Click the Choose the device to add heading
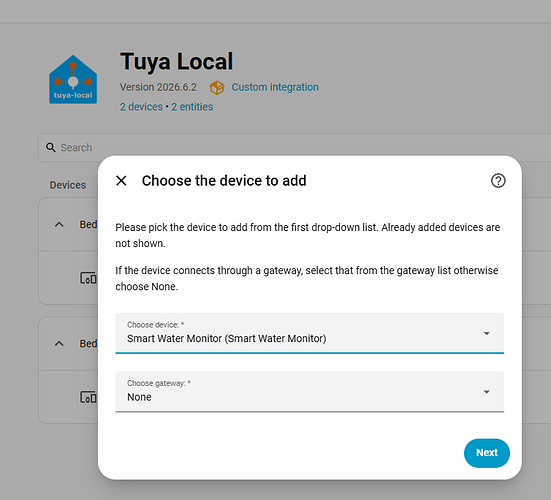Screen dimensions: 551x500 [224, 181]
